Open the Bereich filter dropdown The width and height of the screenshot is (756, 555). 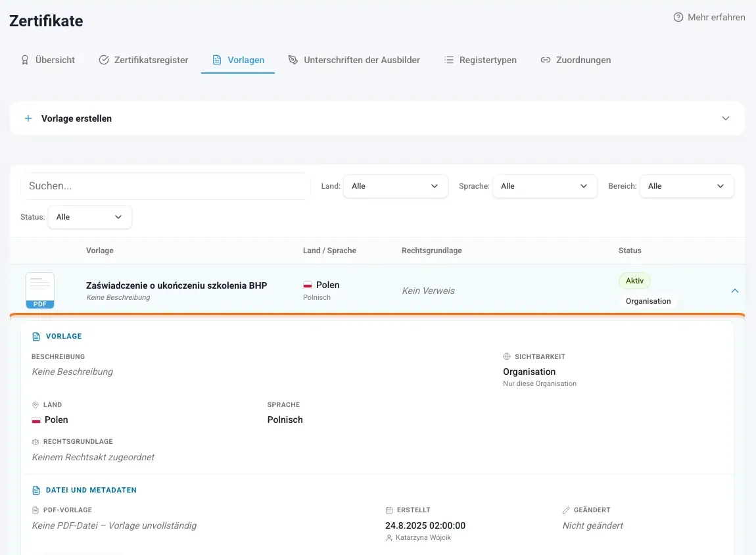click(x=686, y=186)
